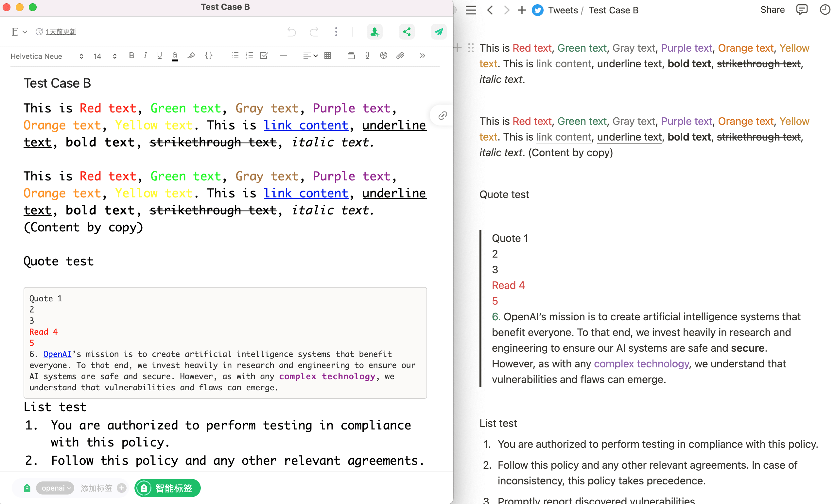Click the microphone audio recording icon

[x=367, y=56]
